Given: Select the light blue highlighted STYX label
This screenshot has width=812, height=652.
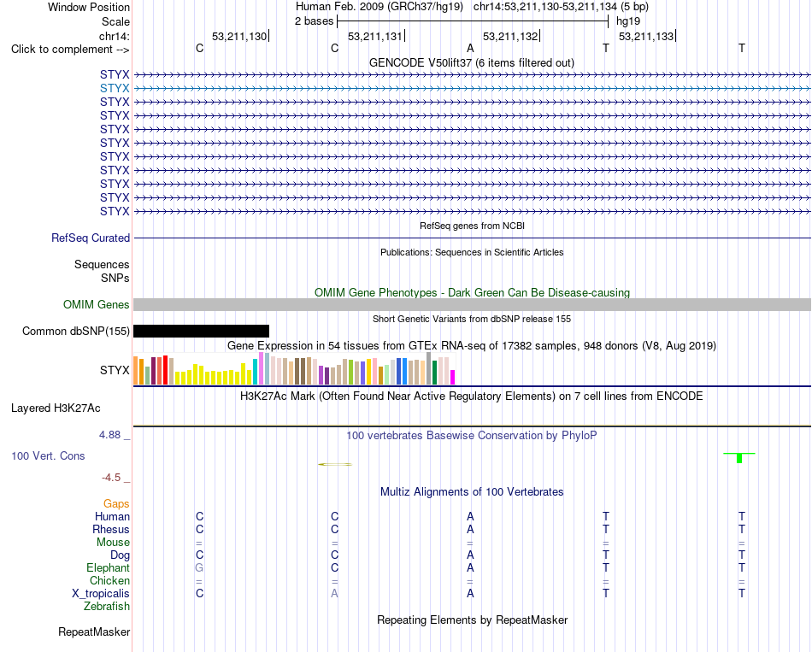Looking at the screenshot, I should pos(115,88).
